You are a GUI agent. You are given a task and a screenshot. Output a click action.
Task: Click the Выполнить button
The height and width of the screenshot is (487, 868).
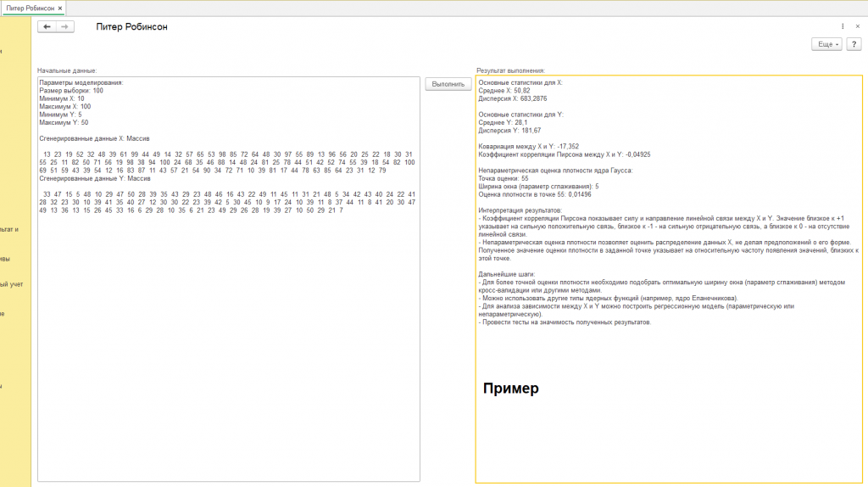click(448, 84)
